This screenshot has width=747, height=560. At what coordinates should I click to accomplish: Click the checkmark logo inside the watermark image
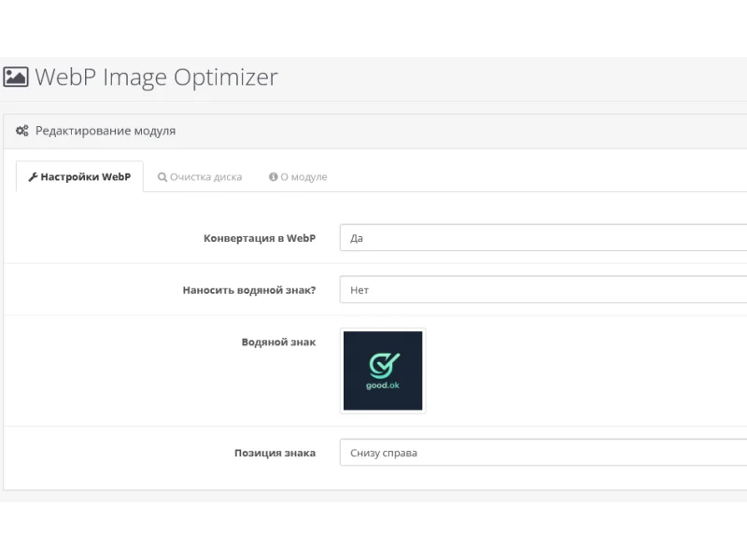pos(383,363)
